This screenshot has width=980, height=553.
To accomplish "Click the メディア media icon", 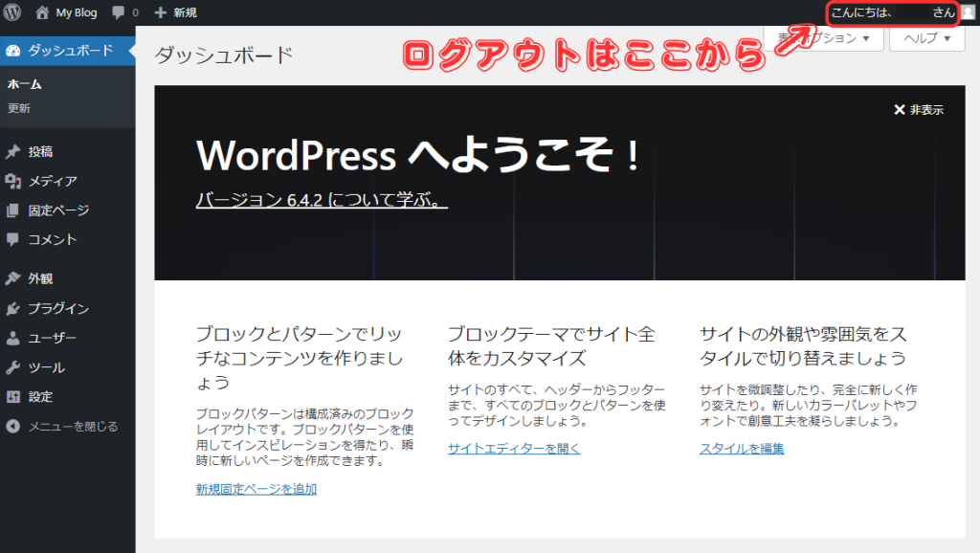I will pos(13,181).
